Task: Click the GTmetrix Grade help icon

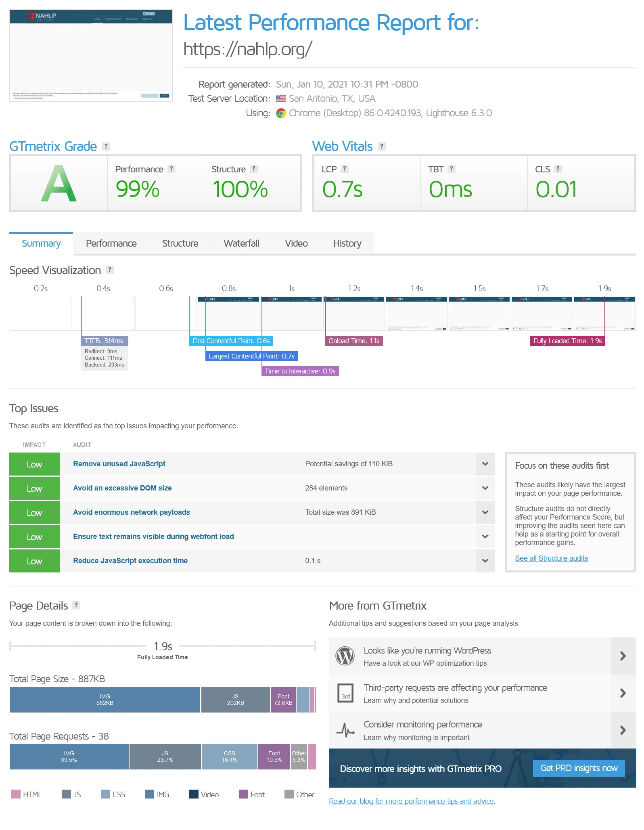Action: tap(106, 147)
